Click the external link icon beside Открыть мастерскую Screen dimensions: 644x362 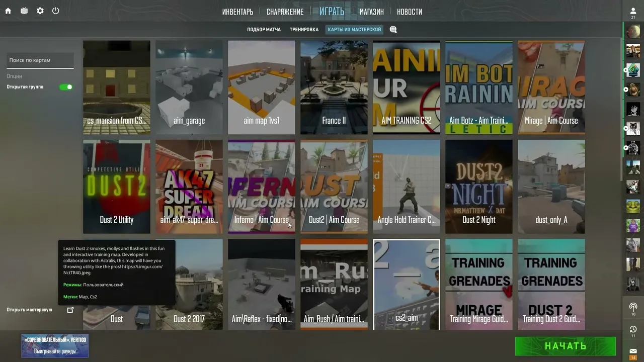70,310
